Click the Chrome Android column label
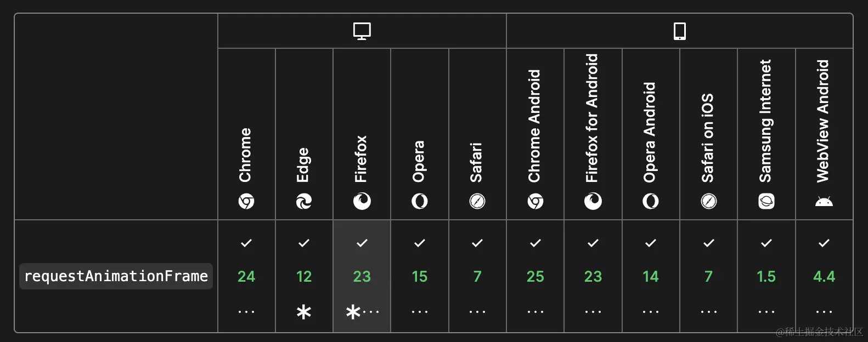 534,126
